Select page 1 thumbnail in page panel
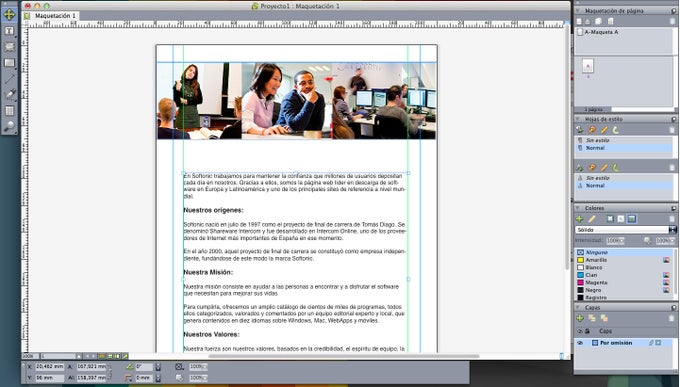The width and height of the screenshot is (680, 387). [x=588, y=66]
